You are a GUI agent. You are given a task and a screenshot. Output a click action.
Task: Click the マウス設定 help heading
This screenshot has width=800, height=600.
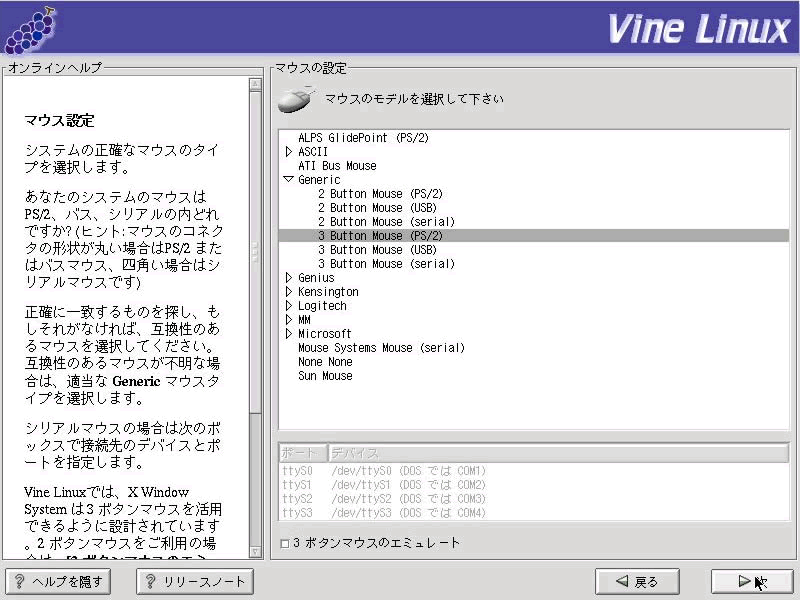59,121
